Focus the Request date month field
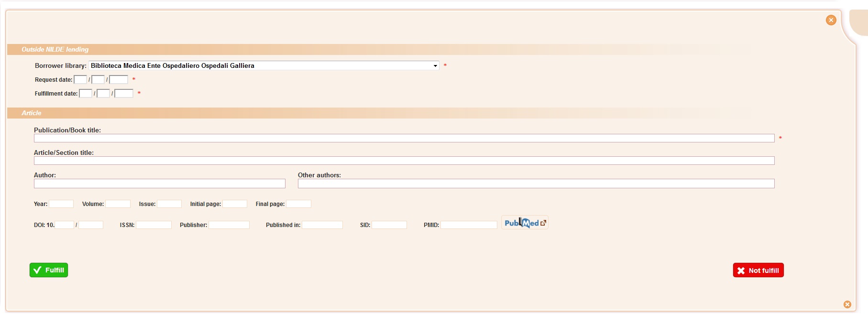This screenshot has width=868, height=325. point(98,80)
